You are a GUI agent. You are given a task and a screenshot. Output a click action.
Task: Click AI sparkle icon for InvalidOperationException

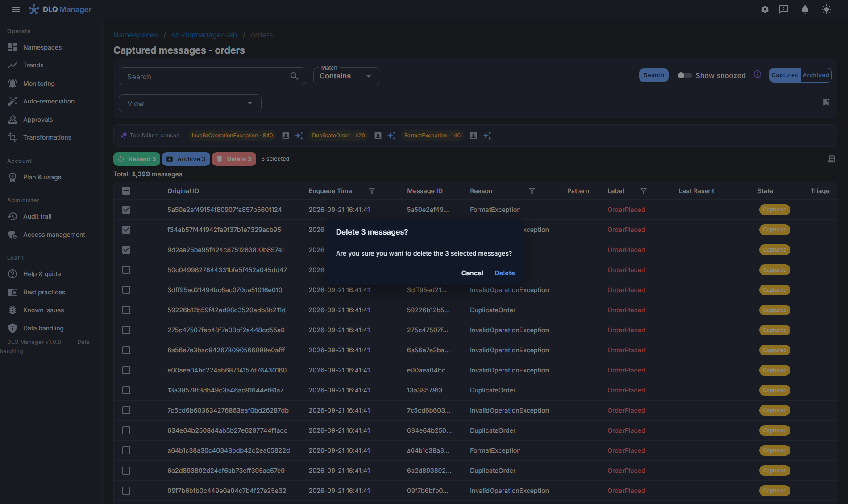click(299, 136)
